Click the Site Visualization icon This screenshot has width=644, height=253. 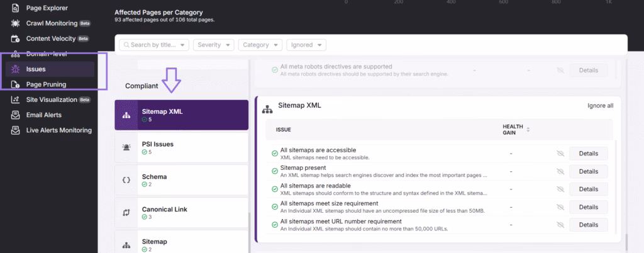point(16,100)
